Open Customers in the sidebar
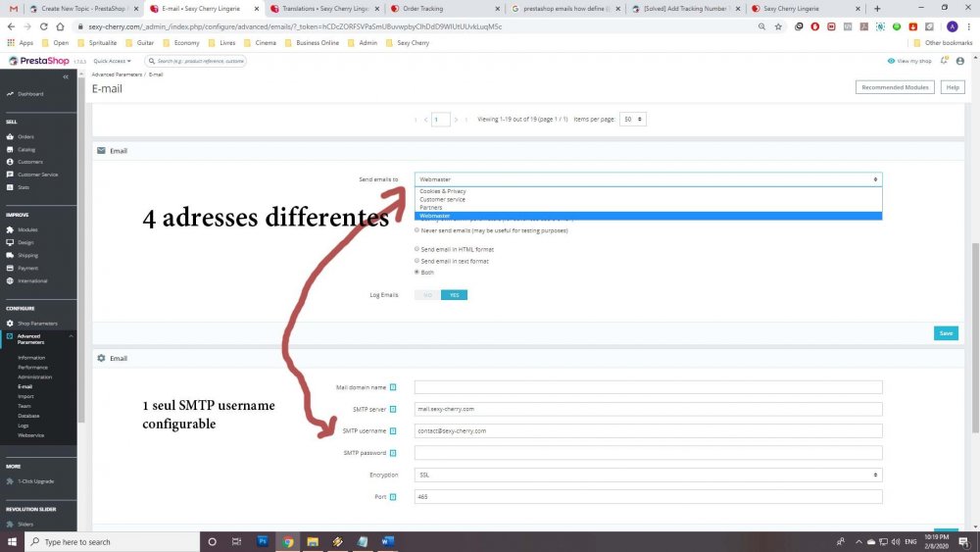 point(29,162)
